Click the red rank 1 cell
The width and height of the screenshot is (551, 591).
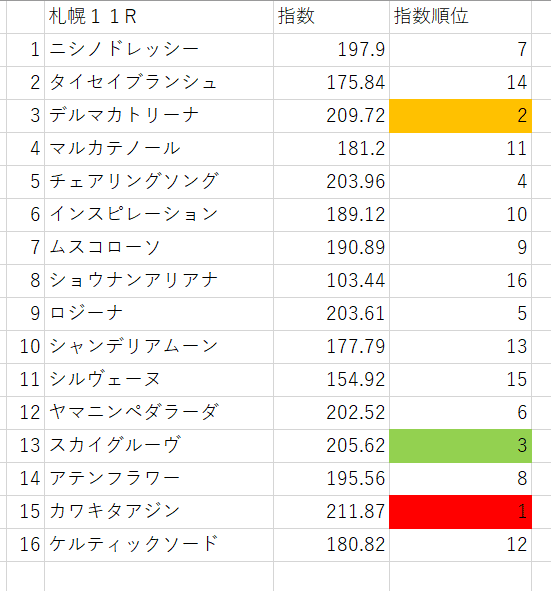pyautogui.click(x=460, y=512)
